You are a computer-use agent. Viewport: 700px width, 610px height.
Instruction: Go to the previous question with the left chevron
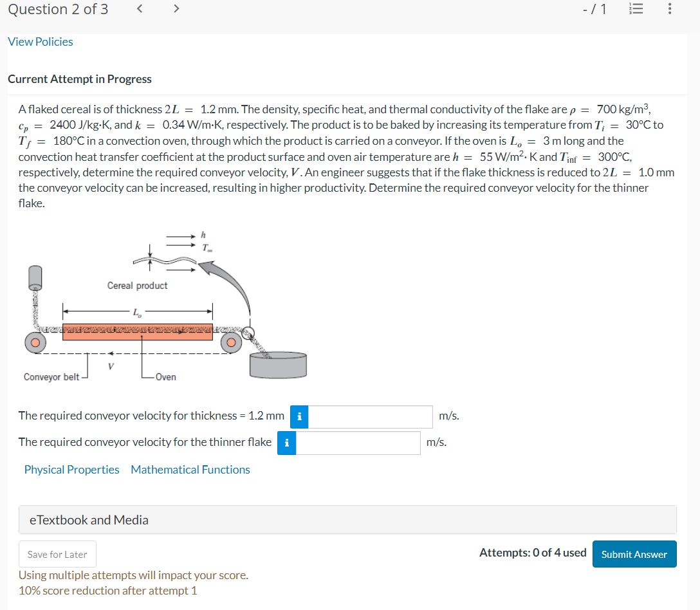139,9
